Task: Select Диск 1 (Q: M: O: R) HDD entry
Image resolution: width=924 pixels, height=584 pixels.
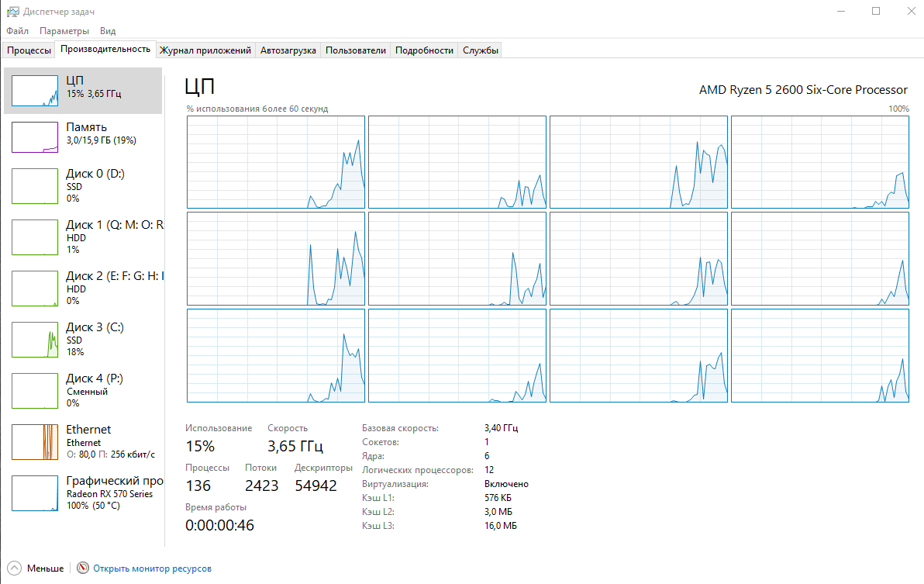Action: pos(83,237)
